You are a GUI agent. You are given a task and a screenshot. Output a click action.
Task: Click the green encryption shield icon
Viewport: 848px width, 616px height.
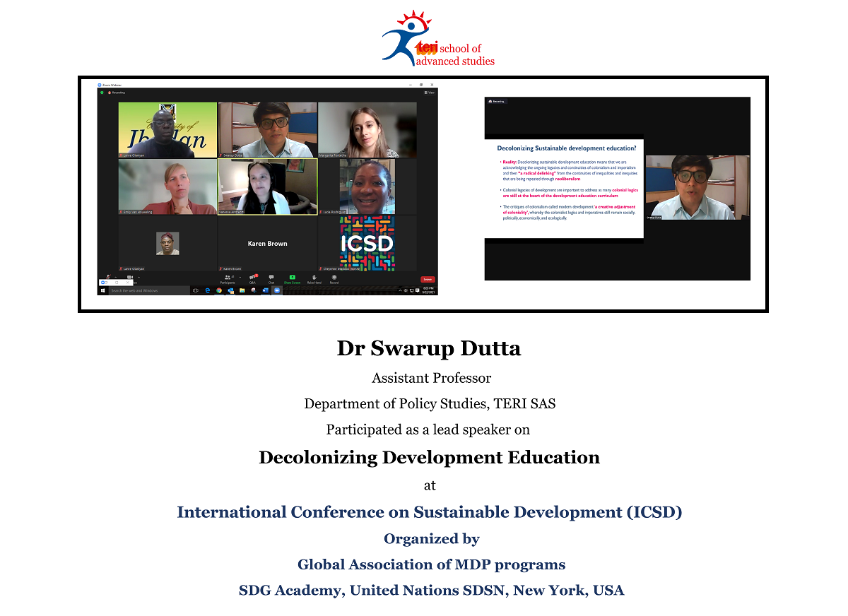[102, 93]
